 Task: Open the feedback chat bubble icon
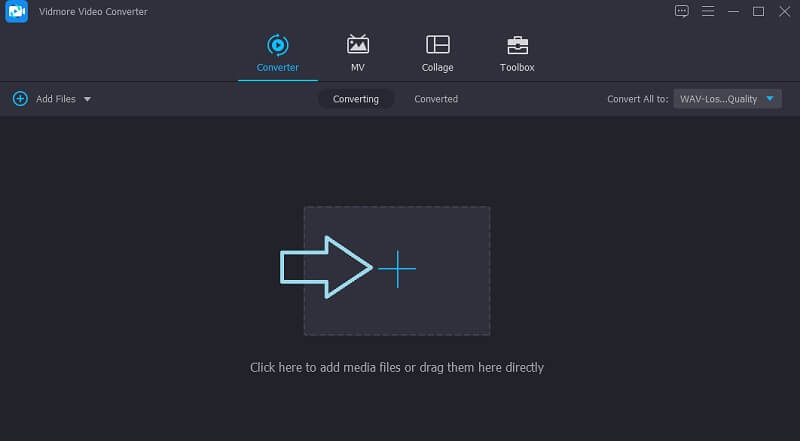click(x=682, y=11)
